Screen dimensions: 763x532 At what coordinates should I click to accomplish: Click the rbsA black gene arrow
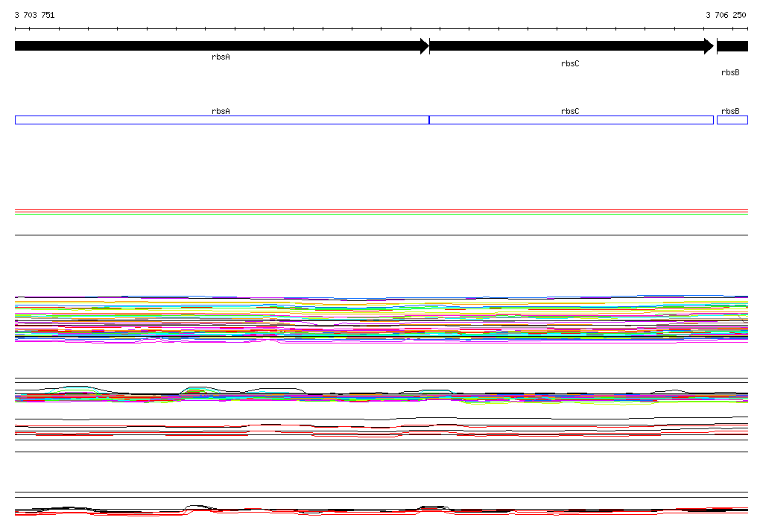click(x=222, y=46)
